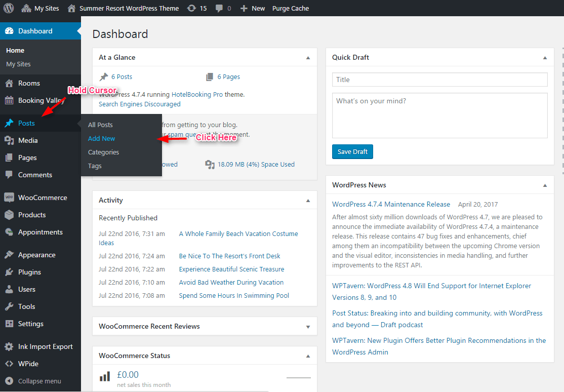The image size is (564, 392).
Task: Open WPTavern Internet Explorer support news link
Action: (432, 292)
